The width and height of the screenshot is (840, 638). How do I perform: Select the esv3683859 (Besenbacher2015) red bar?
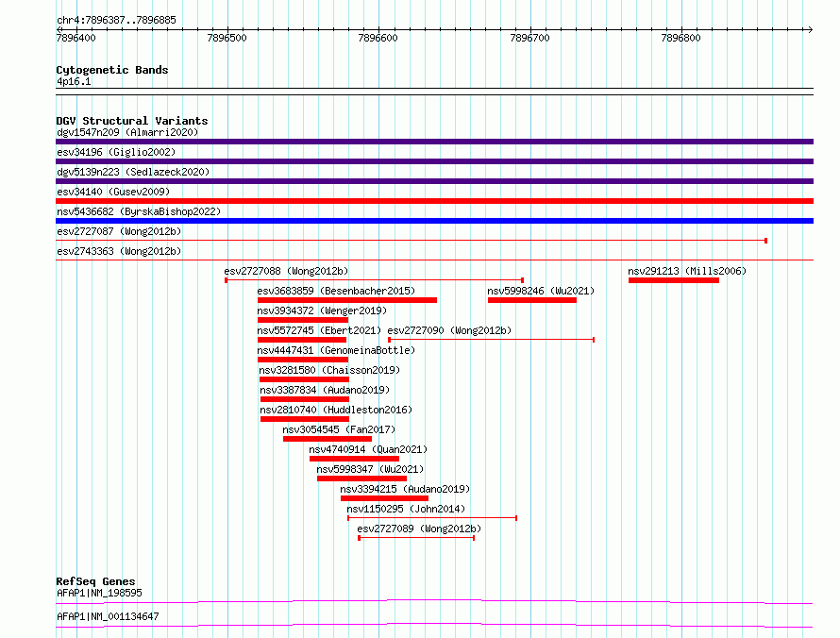click(347, 300)
